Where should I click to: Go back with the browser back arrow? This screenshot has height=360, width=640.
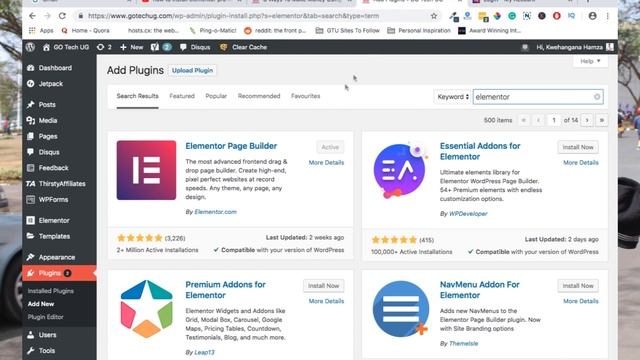click(32, 16)
